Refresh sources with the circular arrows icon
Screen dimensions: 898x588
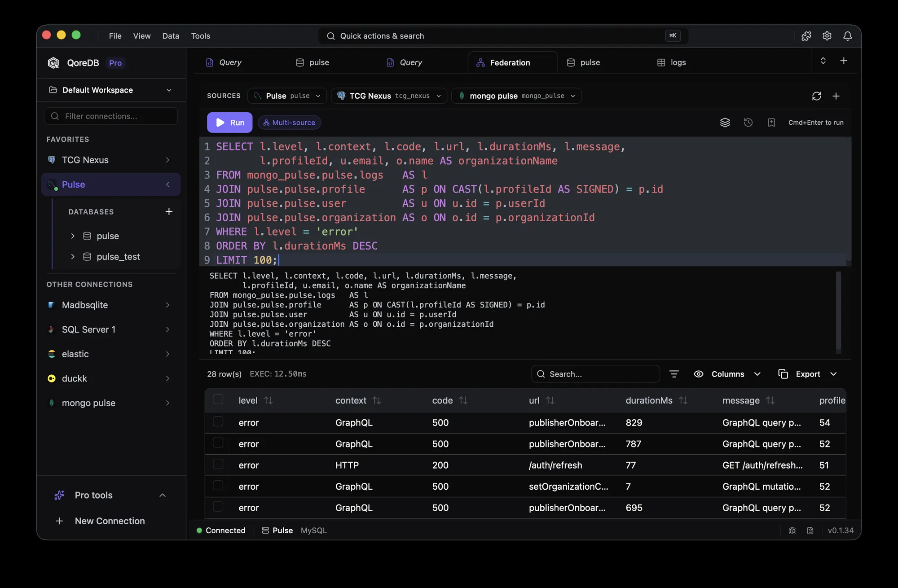(817, 96)
